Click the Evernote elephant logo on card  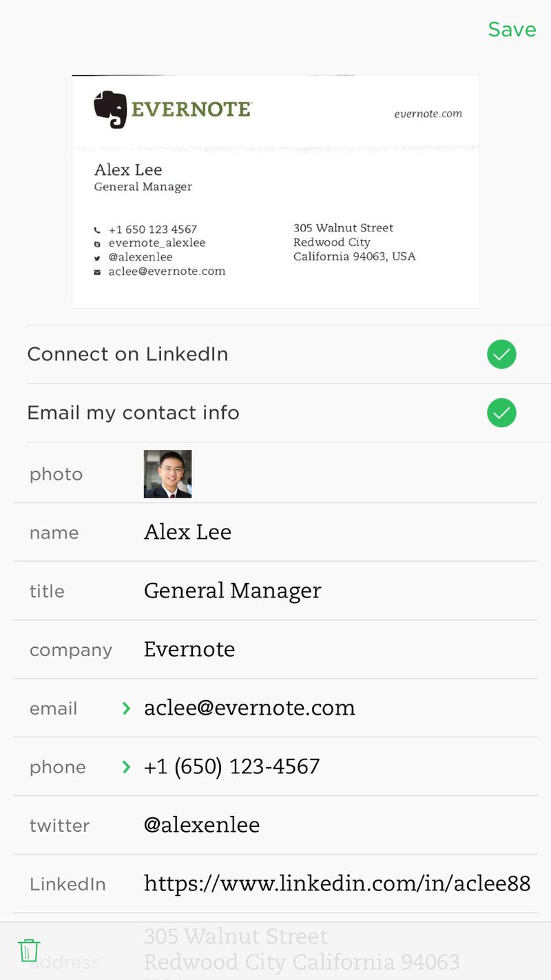point(111,110)
